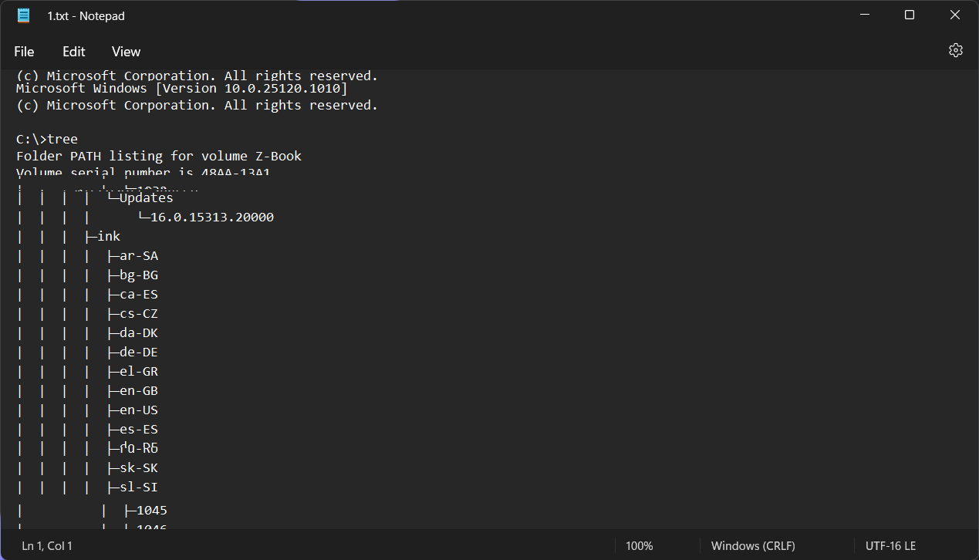Click the '1.txt - Notepad' window title

(86, 16)
